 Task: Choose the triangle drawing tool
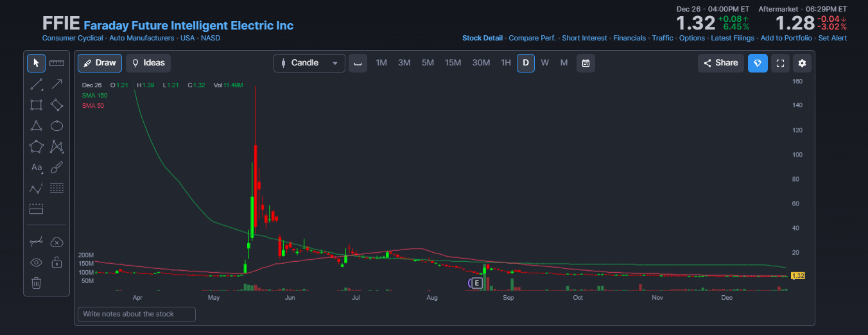coord(37,126)
